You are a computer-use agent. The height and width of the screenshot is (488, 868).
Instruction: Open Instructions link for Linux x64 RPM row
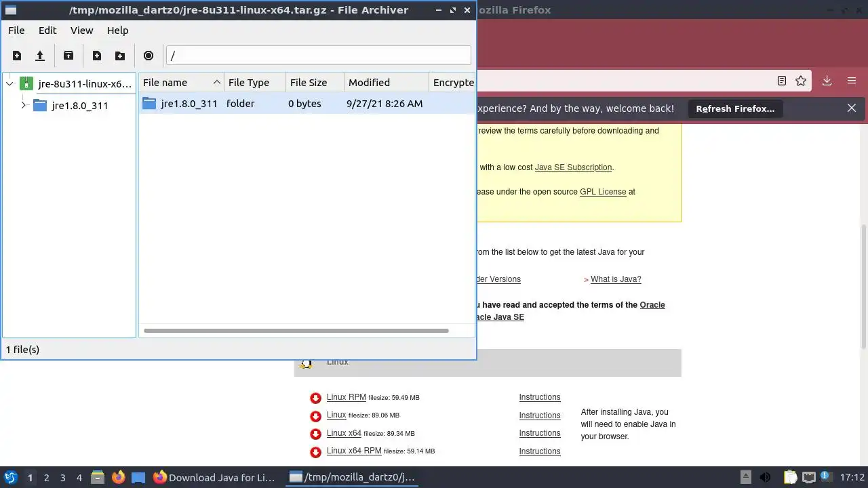pos(540,451)
